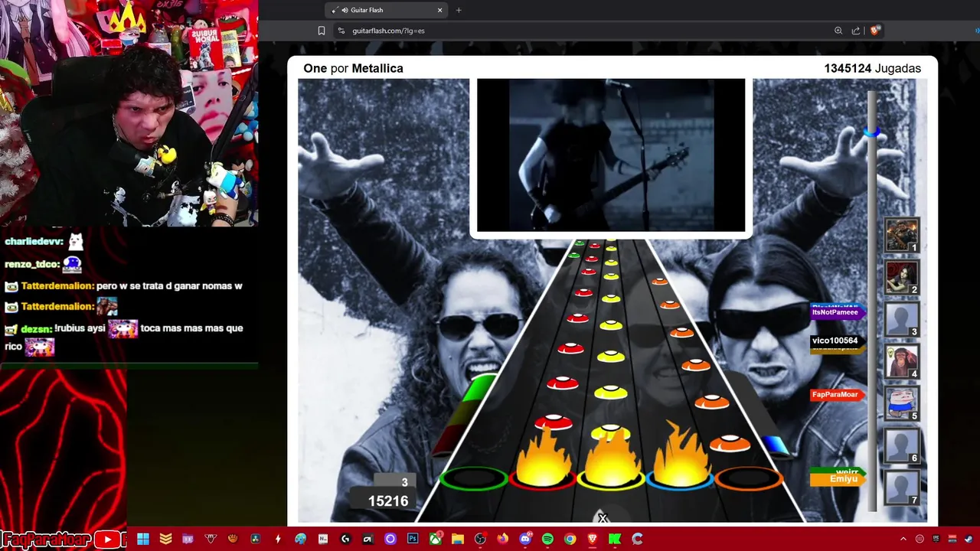Open the Windows Start menu
This screenshot has width=980, height=551.
(x=143, y=539)
